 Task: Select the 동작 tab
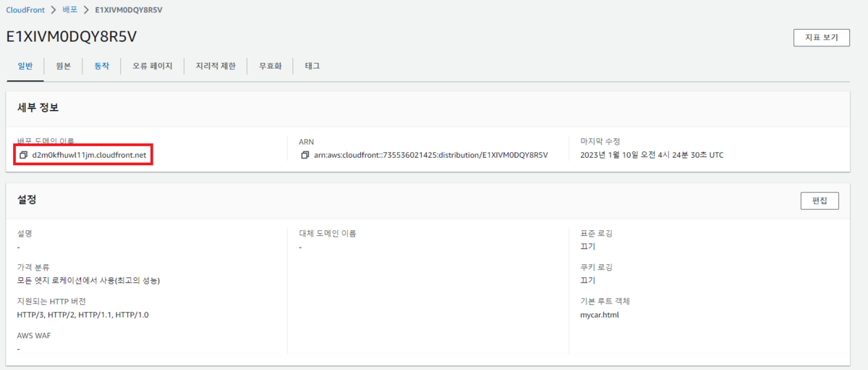[x=101, y=66]
